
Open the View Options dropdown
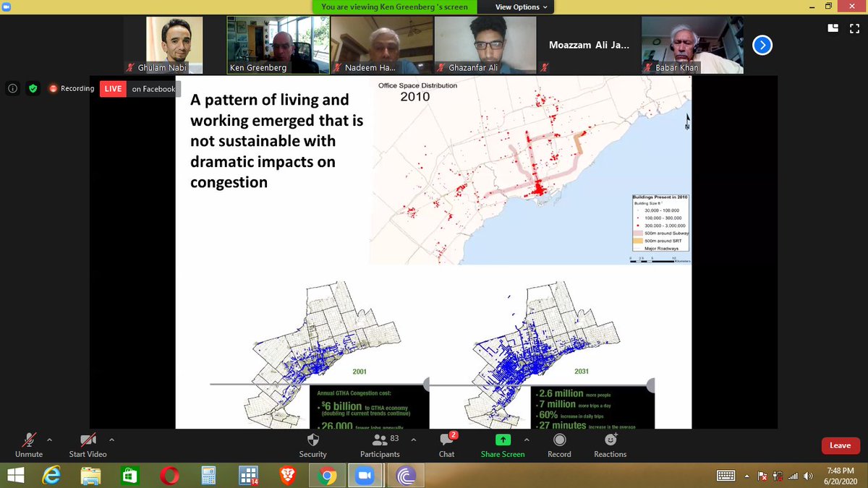[522, 7]
